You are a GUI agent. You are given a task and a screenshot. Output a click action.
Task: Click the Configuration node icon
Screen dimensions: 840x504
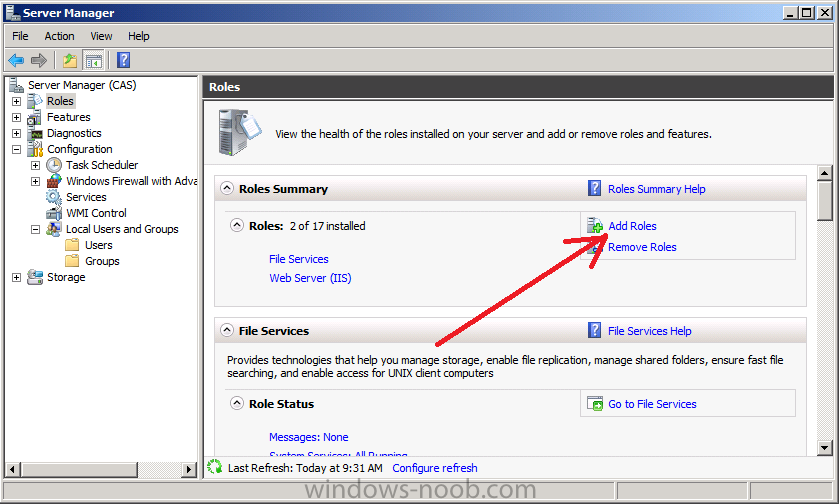pyautogui.click(x=35, y=149)
